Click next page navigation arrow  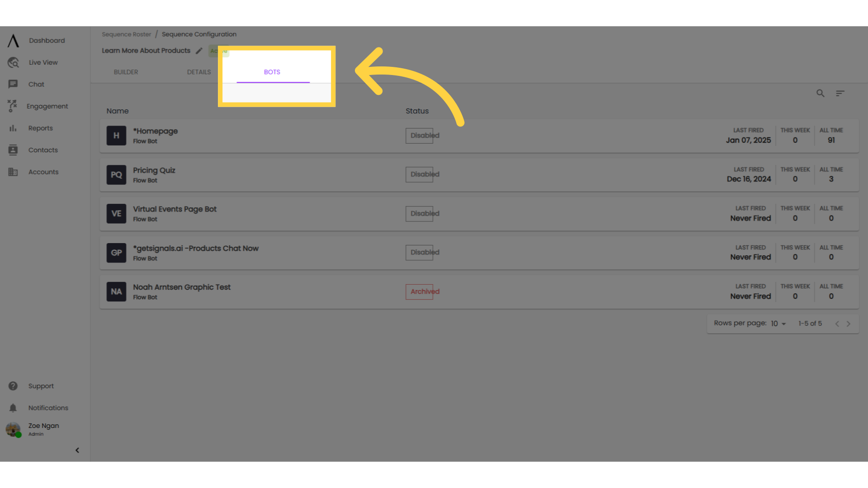pyautogui.click(x=848, y=323)
